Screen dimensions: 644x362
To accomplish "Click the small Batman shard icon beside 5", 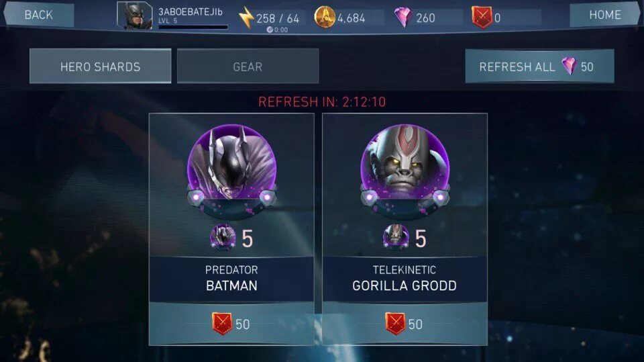I will [x=223, y=238].
